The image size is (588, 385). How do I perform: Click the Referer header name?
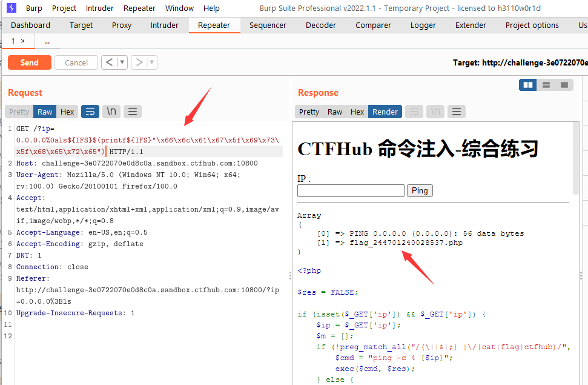pos(31,278)
